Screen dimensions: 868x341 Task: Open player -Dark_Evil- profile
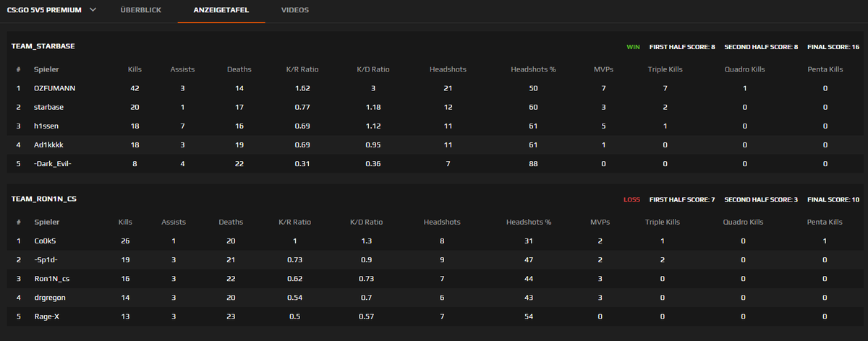53,163
